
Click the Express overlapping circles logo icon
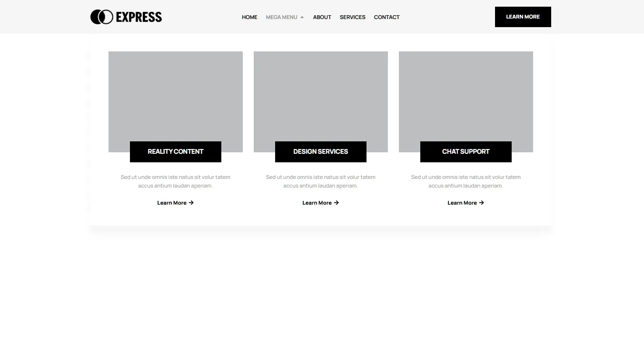point(101,17)
